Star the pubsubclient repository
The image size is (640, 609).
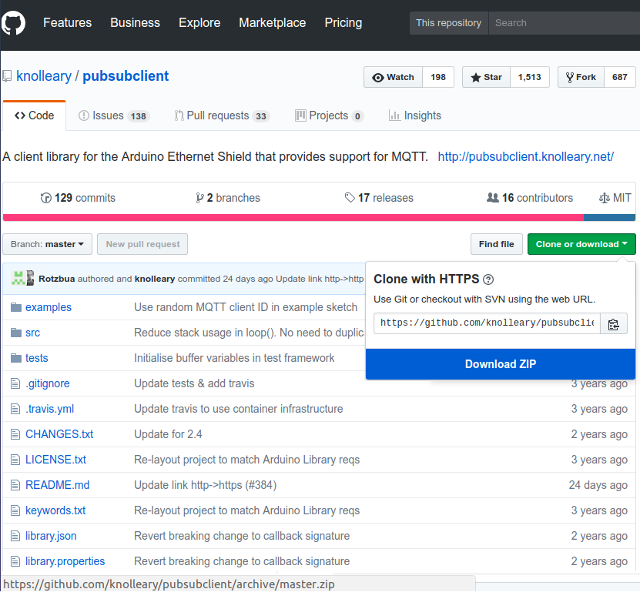(x=486, y=77)
